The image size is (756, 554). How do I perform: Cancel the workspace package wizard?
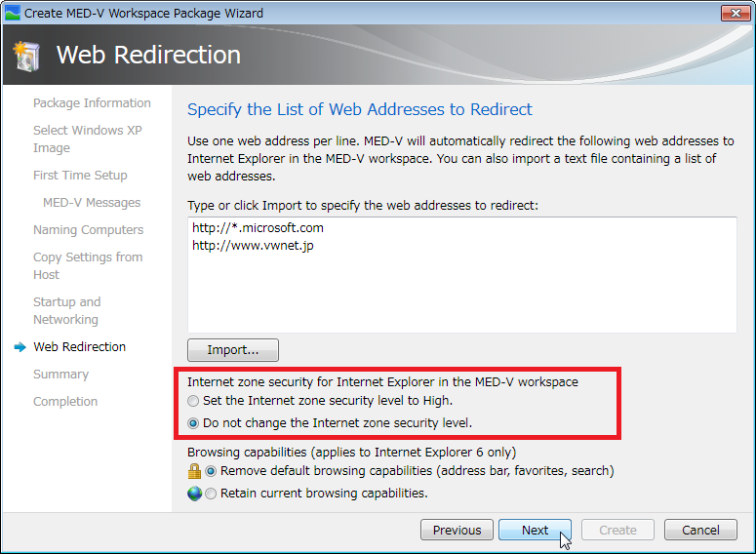(x=700, y=530)
